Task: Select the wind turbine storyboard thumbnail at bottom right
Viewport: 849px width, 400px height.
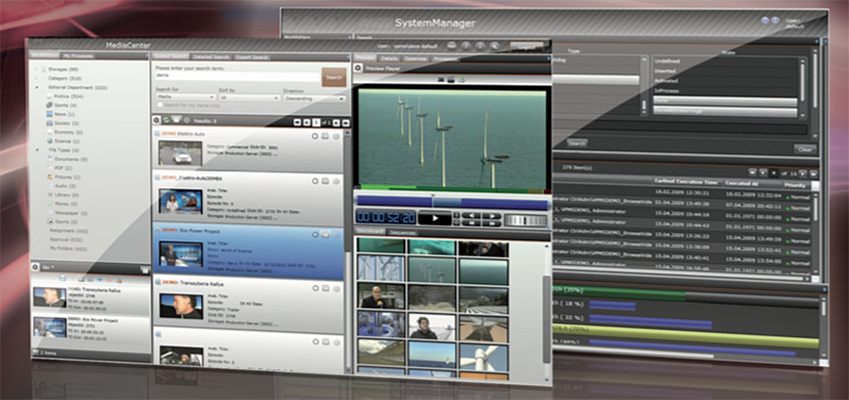Action: coord(483,356)
